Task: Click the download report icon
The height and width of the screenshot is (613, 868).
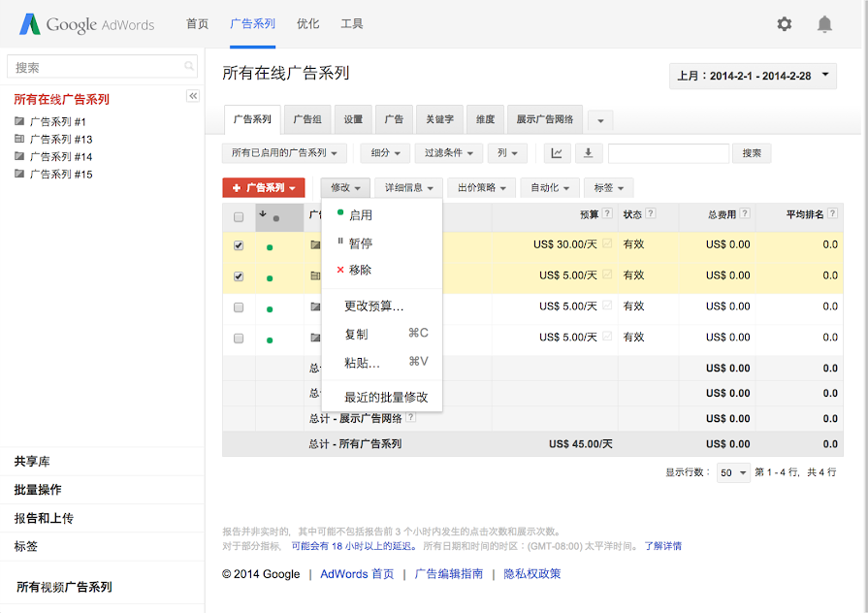Action: [589, 153]
